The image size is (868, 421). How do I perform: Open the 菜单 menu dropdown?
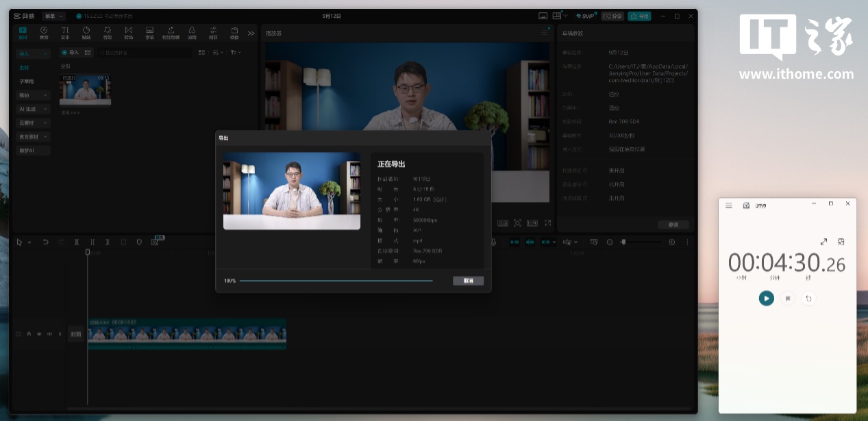[53, 16]
